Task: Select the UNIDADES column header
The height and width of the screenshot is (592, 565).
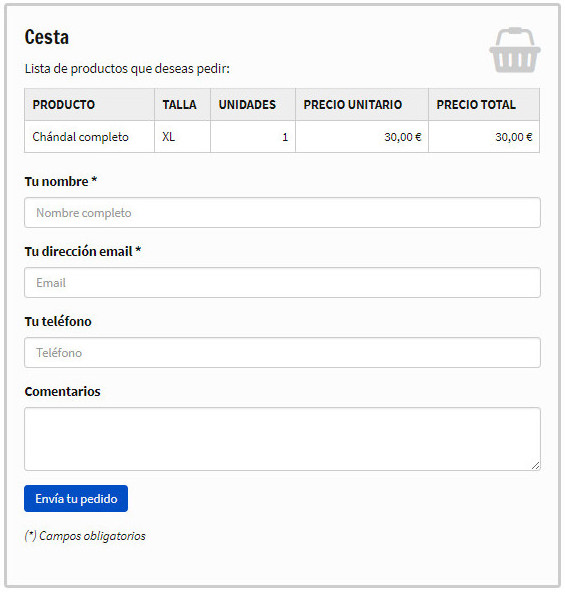Action: click(x=253, y=105)
